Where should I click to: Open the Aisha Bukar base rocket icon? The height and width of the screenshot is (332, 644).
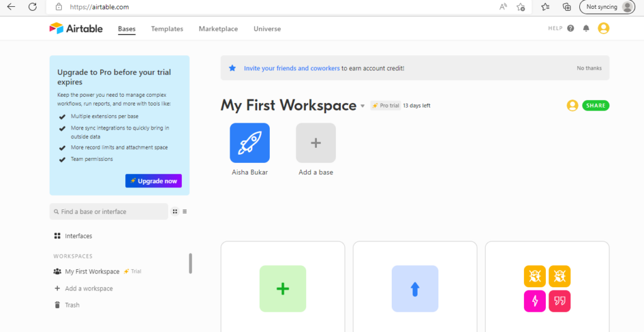pos(250,143)
